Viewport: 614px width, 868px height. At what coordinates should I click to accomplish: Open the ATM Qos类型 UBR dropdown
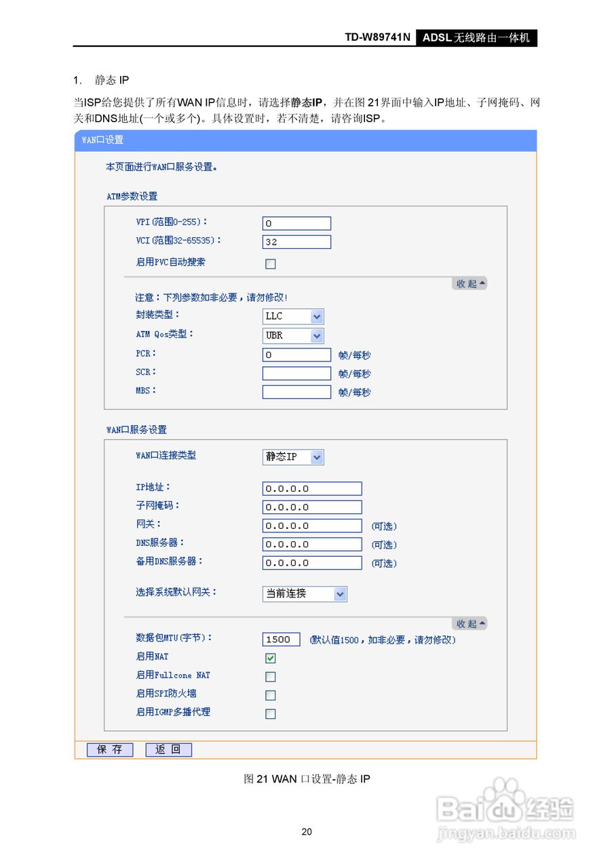click(293, 336)
